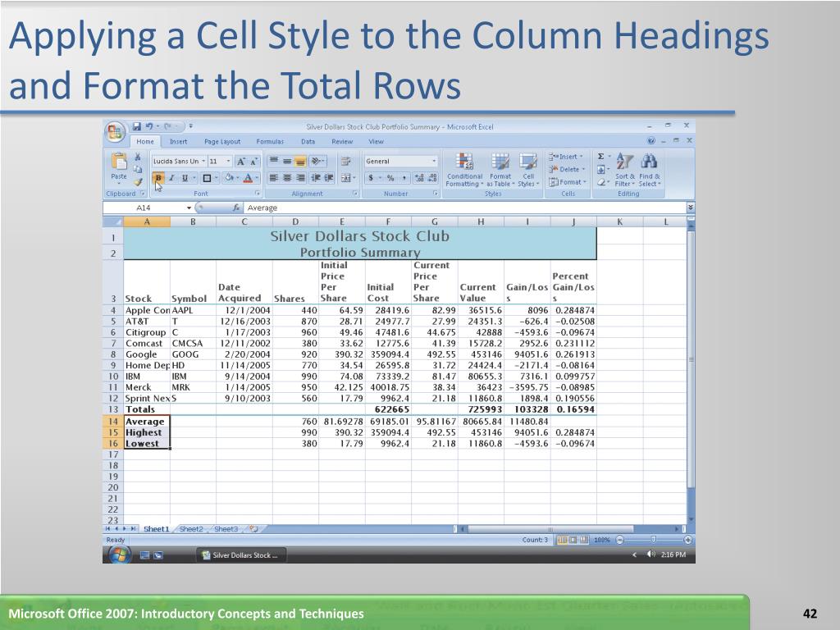Align text to the left
This screenshot has width=840, height=630.
click(x=274, y=178)
